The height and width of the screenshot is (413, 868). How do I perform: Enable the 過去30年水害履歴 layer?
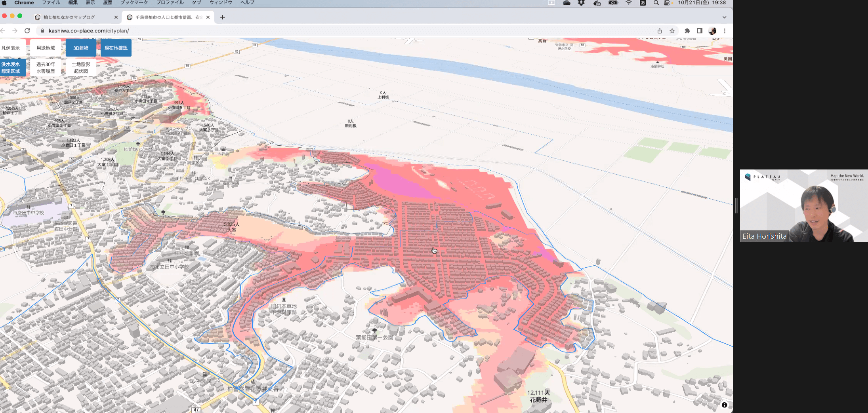click(46, 68)
